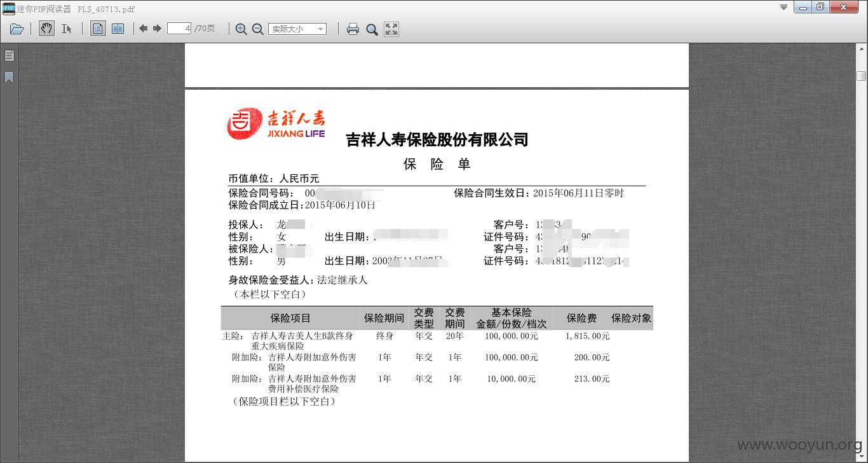The width and height of the screenshot is (868, 463).
Task: Click the premium value 1,815.00元
Action: click(x=587, y=336)
